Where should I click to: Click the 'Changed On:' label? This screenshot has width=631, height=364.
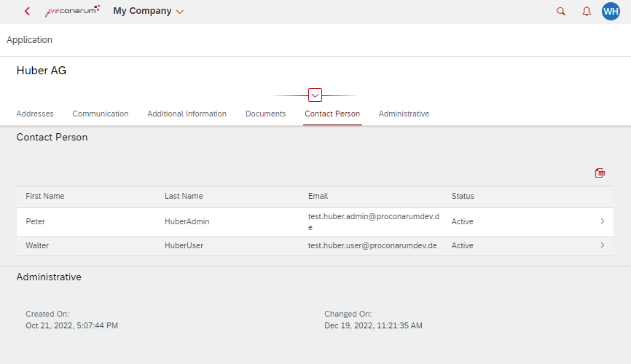[348, 314]
